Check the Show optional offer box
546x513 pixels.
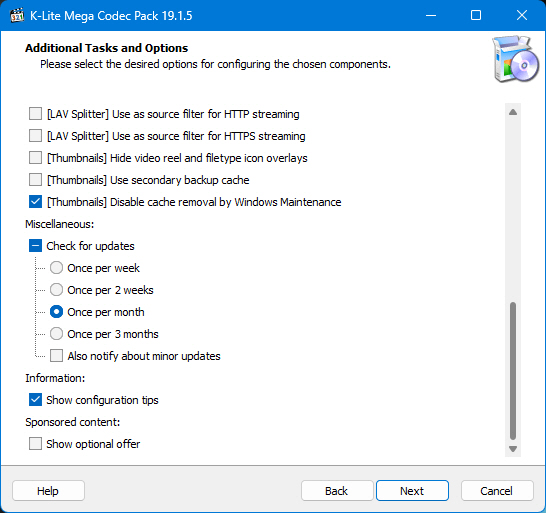(x=35, y=444)
